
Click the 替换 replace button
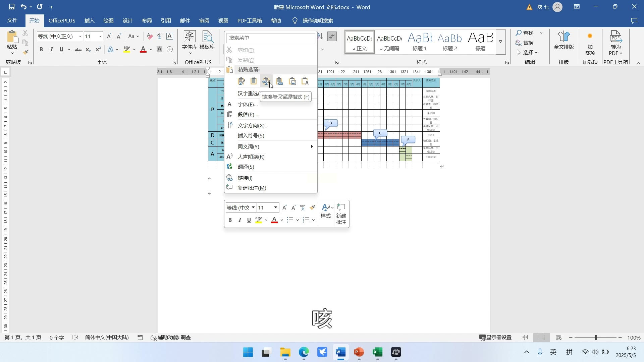(x=525, y=43)
